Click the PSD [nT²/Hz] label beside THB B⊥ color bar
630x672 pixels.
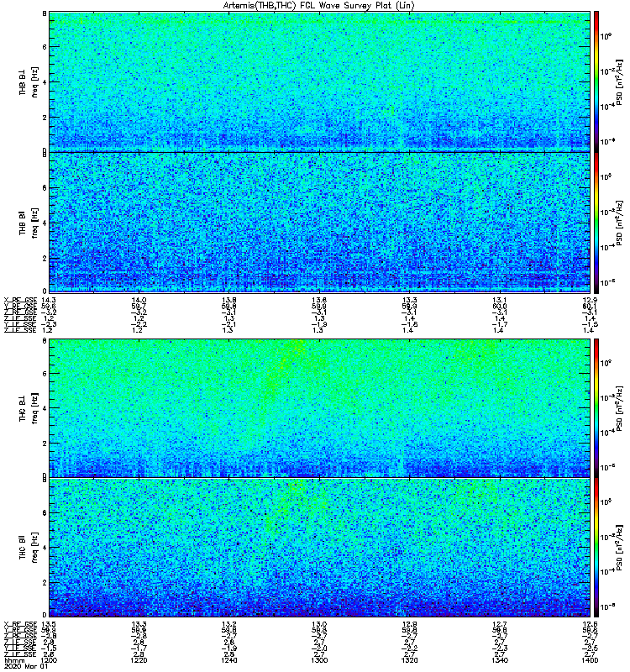pos(619,81)
